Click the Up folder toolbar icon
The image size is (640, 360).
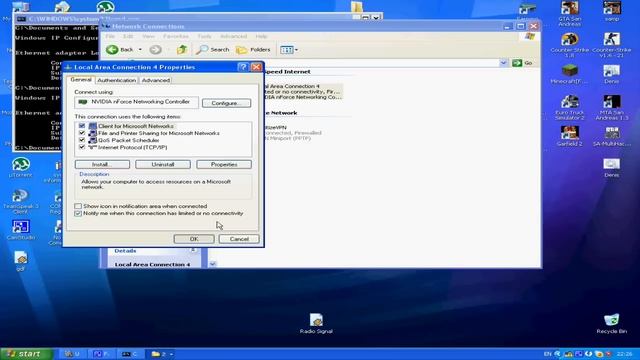coord(182,50)
